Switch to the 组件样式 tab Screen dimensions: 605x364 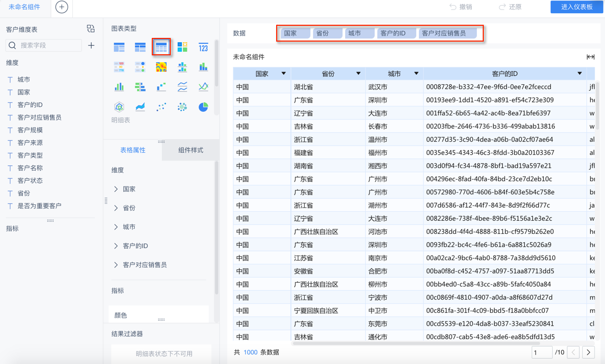(x=191, y=150)
